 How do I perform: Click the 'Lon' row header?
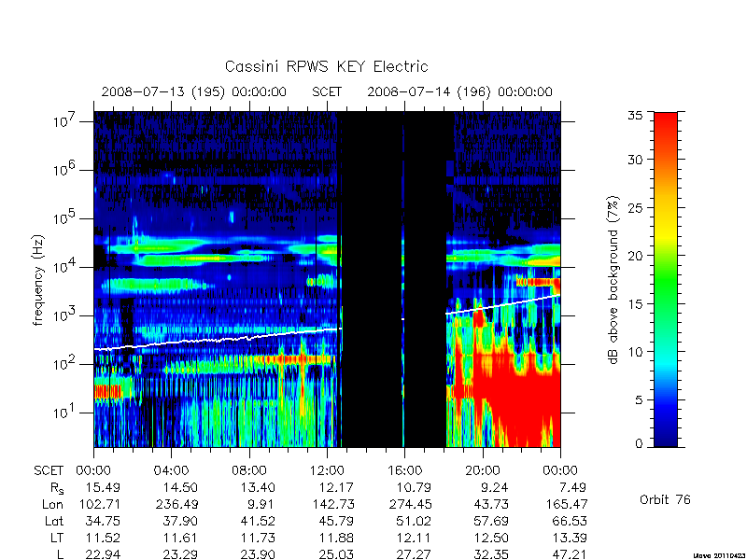tap(53, 504)
